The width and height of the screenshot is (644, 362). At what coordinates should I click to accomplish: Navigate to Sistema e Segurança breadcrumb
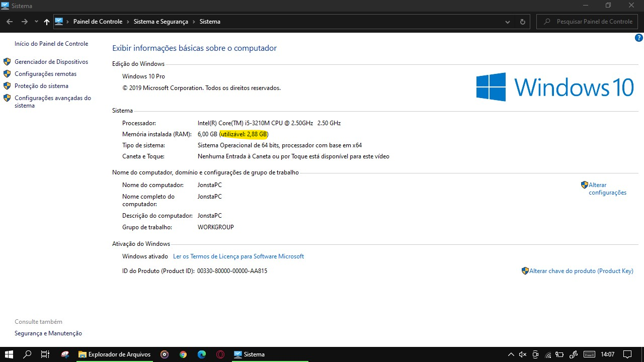(161, 22)
